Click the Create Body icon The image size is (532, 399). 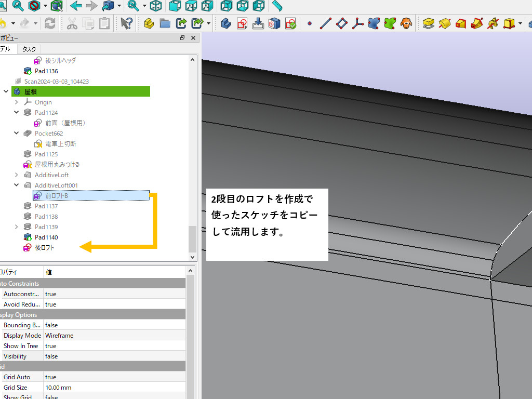click(226, 23)
